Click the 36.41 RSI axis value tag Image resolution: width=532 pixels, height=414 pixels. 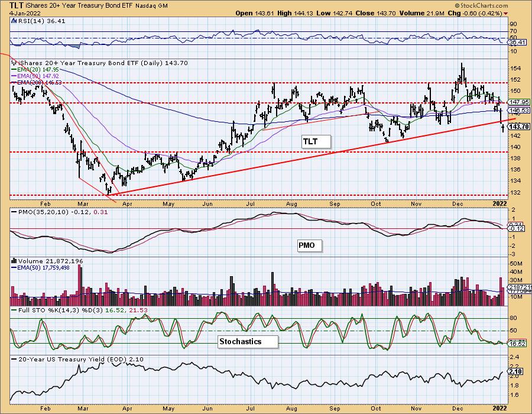click(x=517, y=43)
